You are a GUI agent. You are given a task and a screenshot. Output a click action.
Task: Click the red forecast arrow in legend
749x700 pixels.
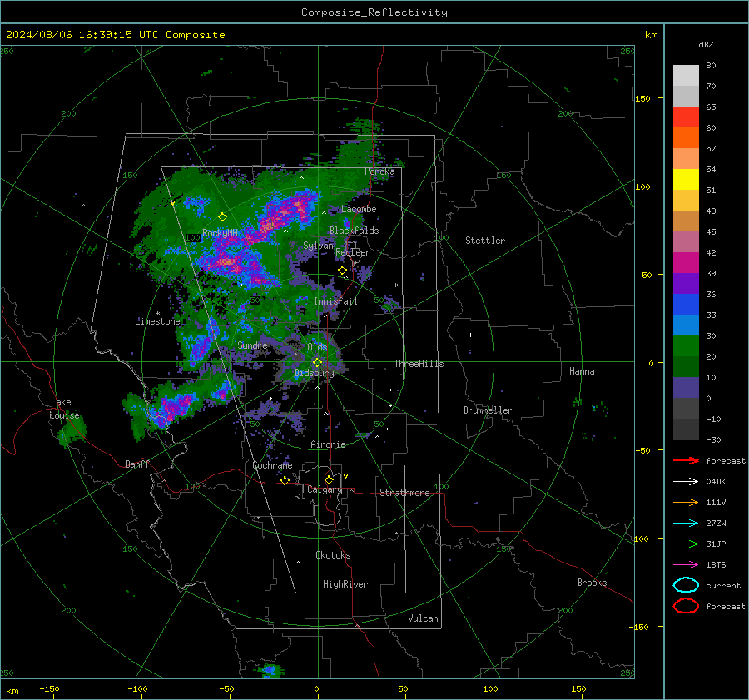[686, 460]
